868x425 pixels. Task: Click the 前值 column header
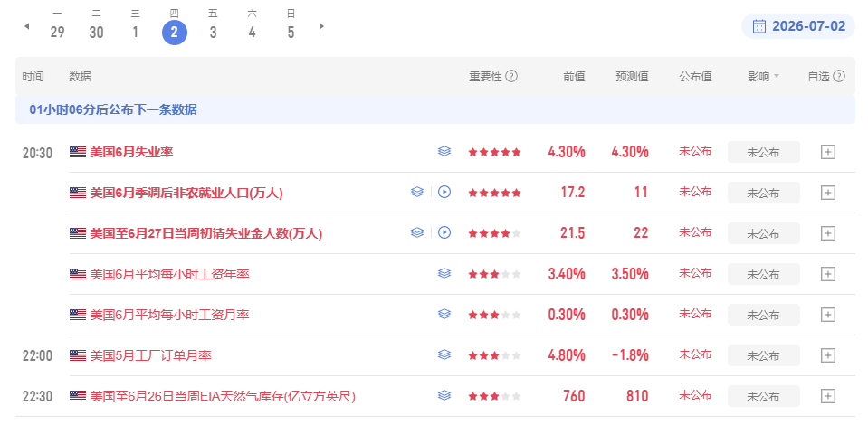(574, 76)
